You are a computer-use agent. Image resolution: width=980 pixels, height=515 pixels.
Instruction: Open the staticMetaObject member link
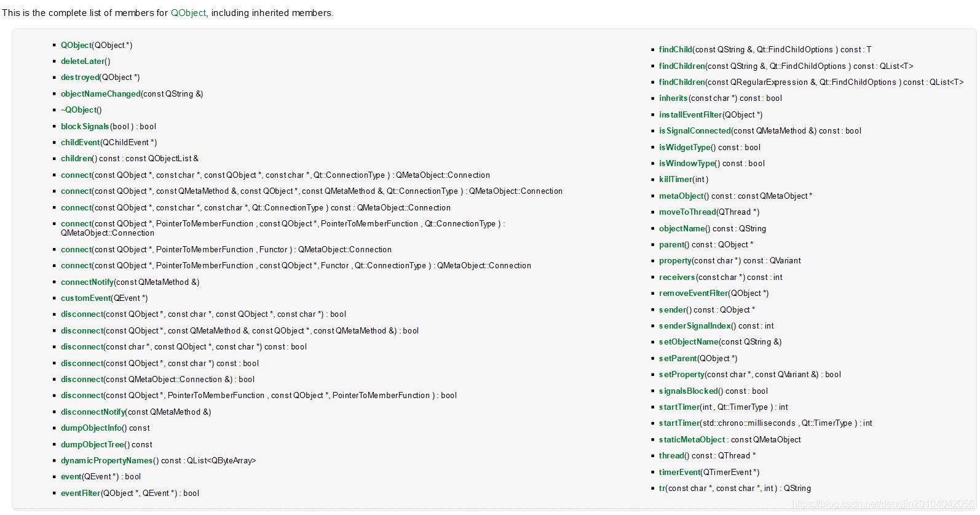coord(692,440)
